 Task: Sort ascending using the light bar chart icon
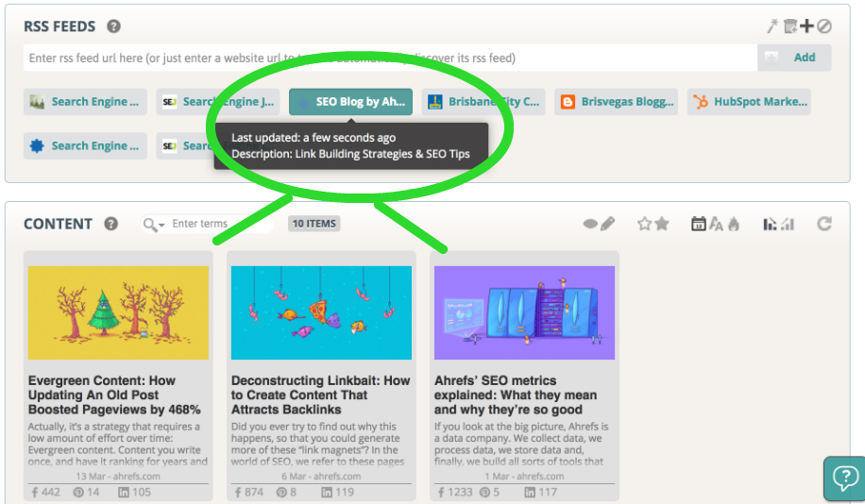(x=788, y=224)
